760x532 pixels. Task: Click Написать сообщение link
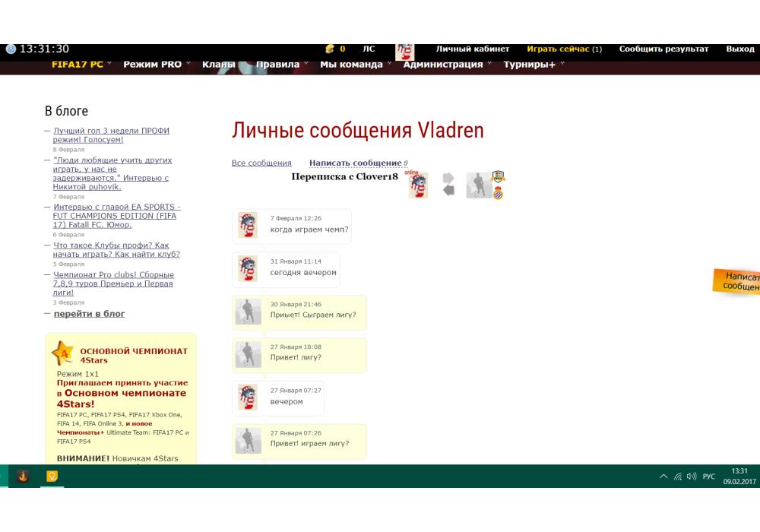pyautogui.click(x=355, y=163)
